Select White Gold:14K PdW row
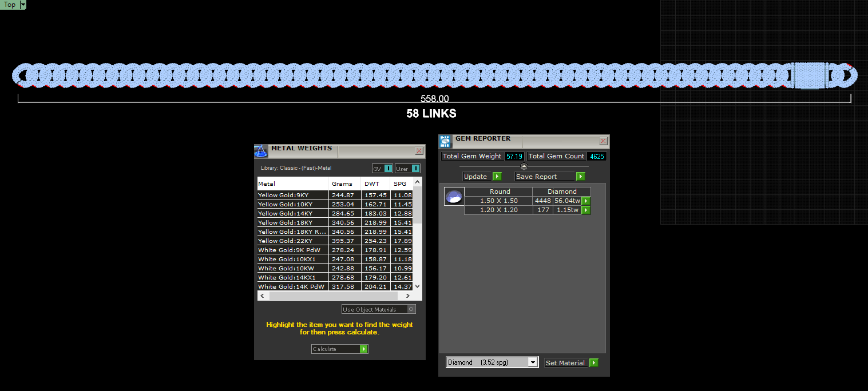This screenshot has height=391, width=868. tap(335, 287)
